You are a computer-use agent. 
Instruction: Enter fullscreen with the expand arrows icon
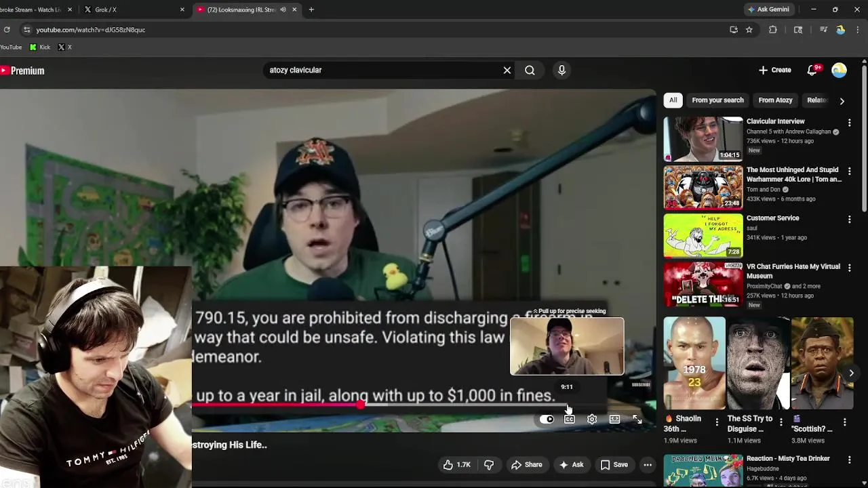coord(637,420)
